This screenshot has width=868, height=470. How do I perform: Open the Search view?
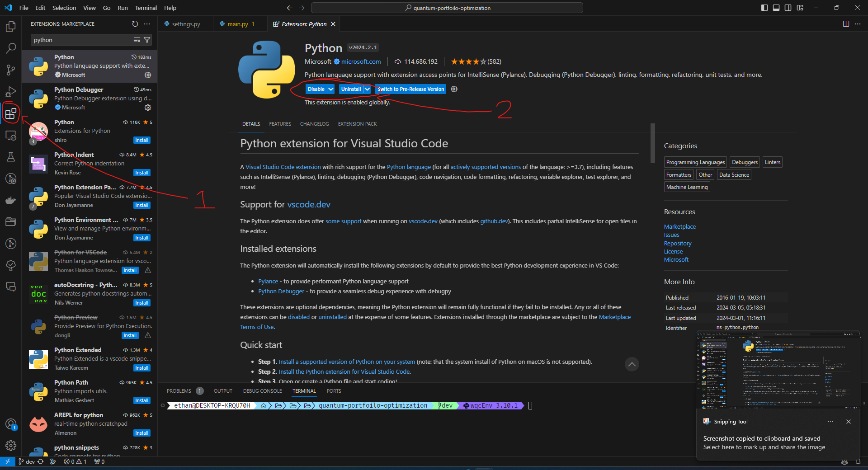tap(11, 48)
